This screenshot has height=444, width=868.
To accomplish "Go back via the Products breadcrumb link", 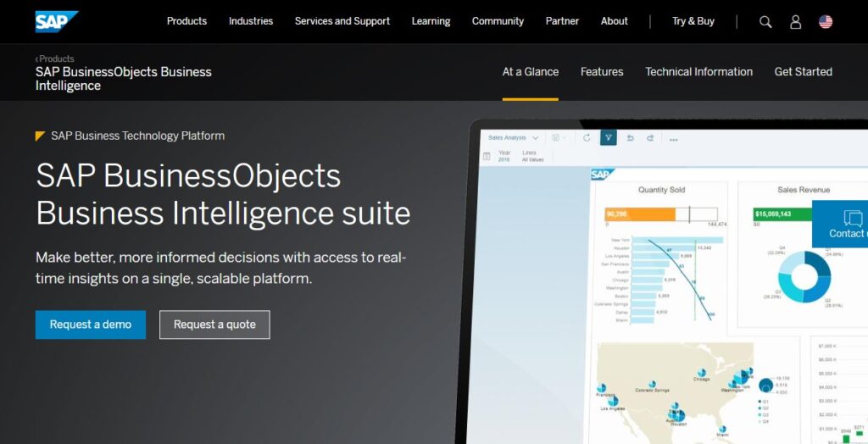I will [55, 58].
